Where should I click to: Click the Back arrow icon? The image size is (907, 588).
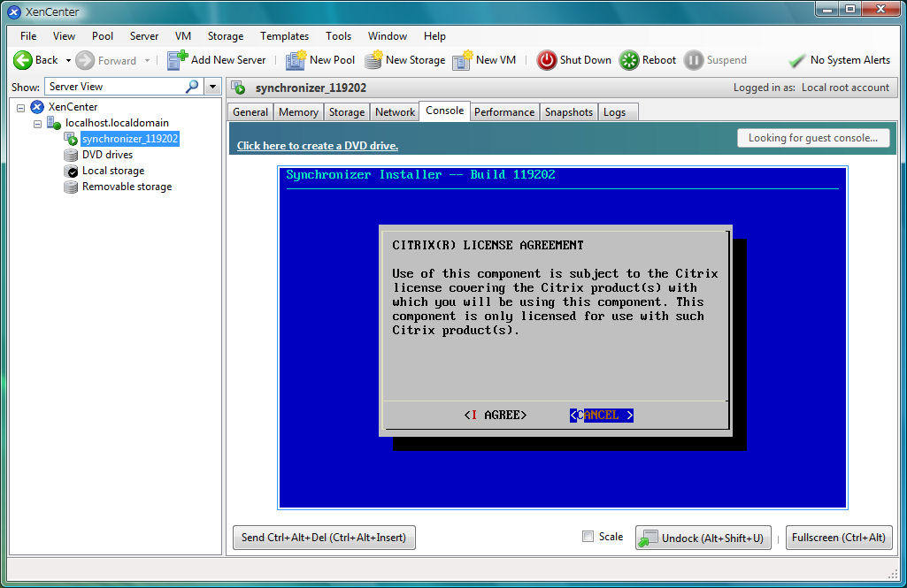pos(22,60)
